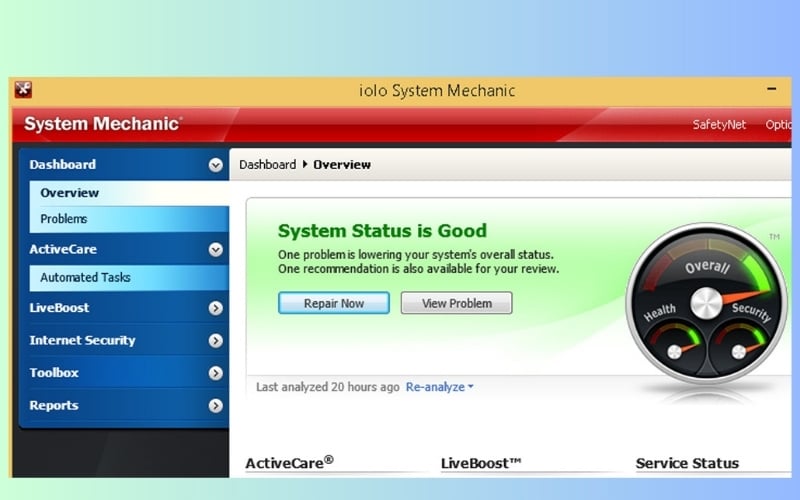
Task: Click the View Problem button
Action: tap(456, 303)
